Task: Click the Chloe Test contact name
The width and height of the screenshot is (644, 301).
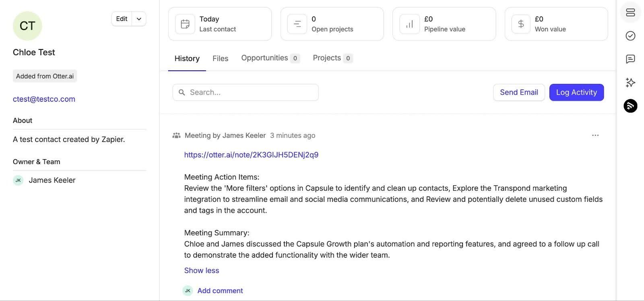Action: click(x=34, y=52)
